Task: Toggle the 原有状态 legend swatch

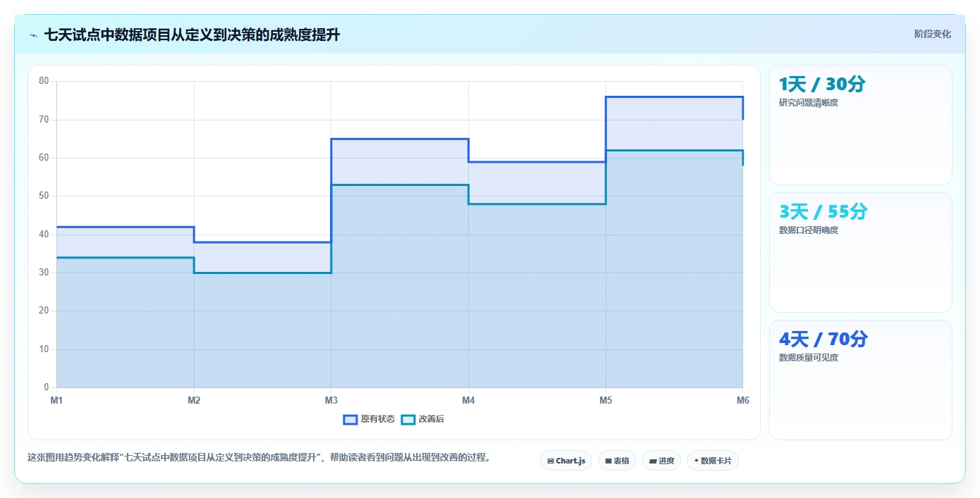Action: coord(350,419)
